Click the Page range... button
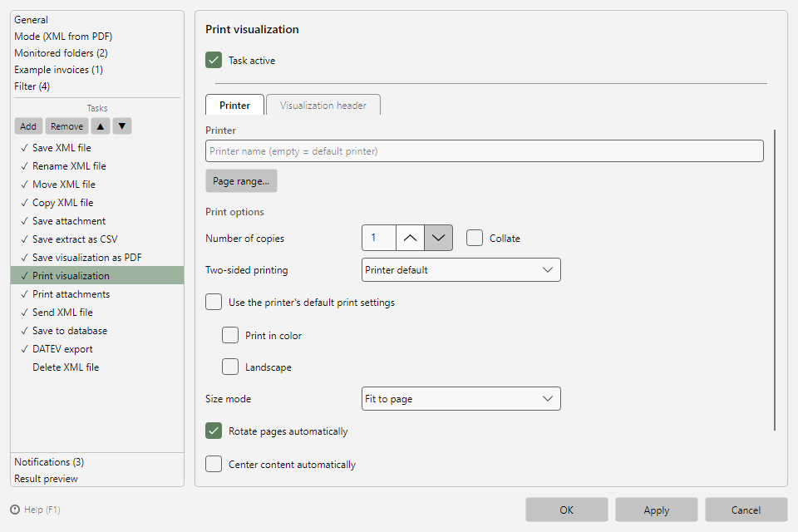 point(241,180)
